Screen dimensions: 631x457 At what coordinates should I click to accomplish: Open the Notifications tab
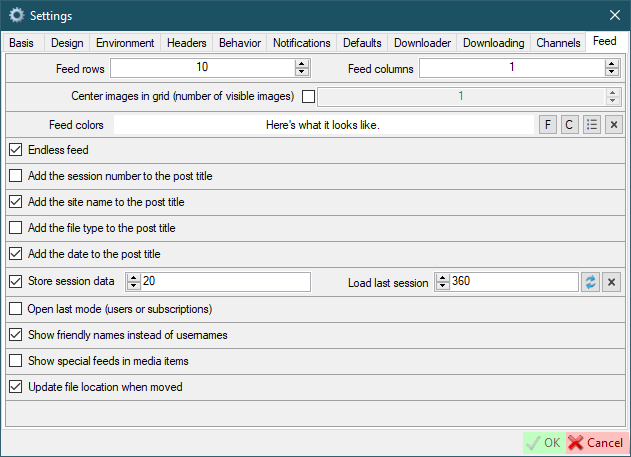[301, 43]
